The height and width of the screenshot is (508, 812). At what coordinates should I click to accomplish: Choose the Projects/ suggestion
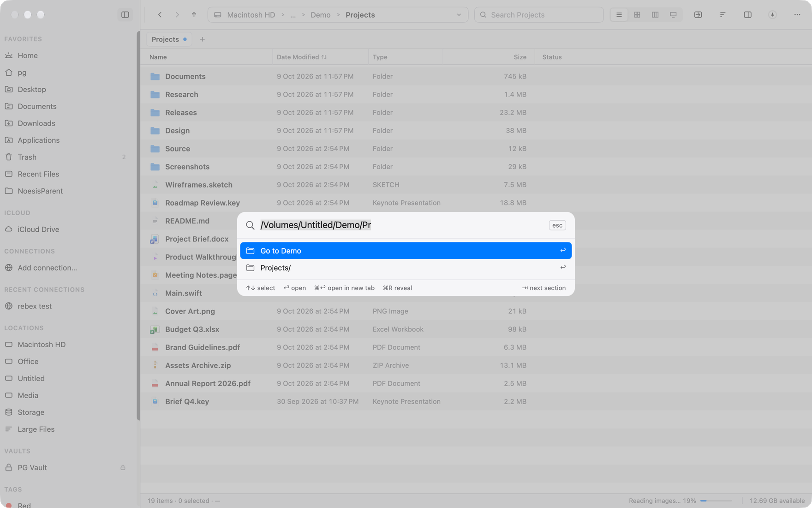click(406, 268)
